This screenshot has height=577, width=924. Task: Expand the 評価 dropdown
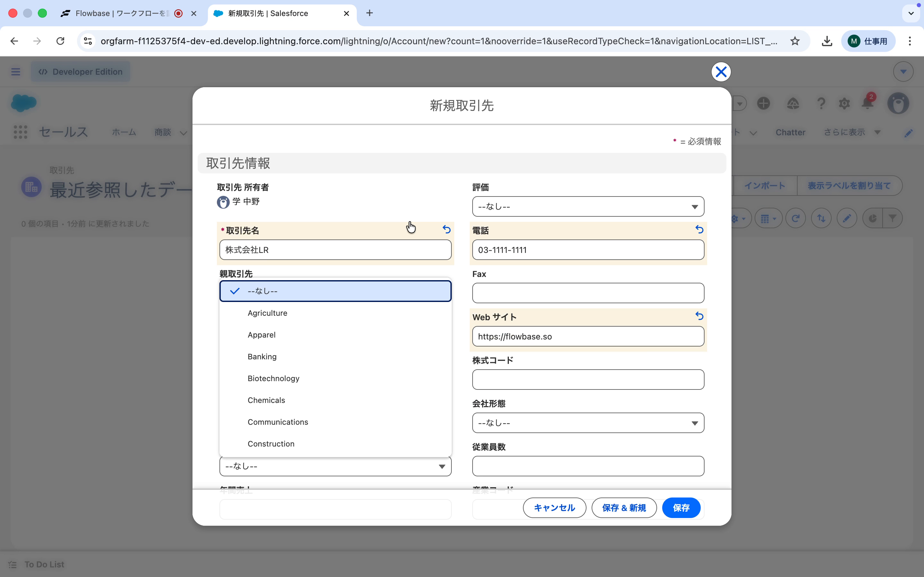[588, 206]
